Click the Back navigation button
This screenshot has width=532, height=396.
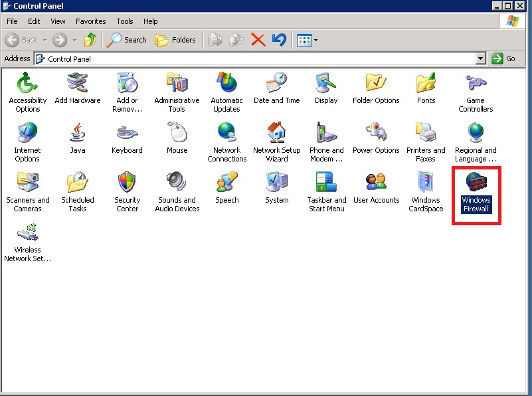pyautogui.click(x=21, y=40)
